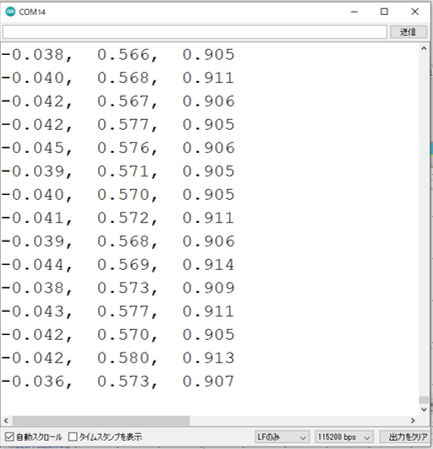Click the output line containing 0.580
433x449 pixels.
[x=118, y=358]
